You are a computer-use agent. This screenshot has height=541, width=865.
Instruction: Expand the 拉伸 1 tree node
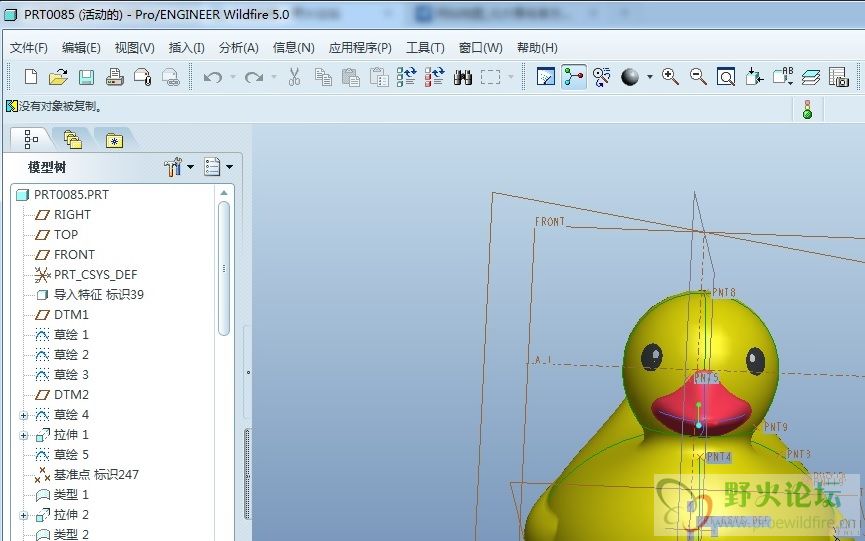pyautogui.click(x=23, y=435)
